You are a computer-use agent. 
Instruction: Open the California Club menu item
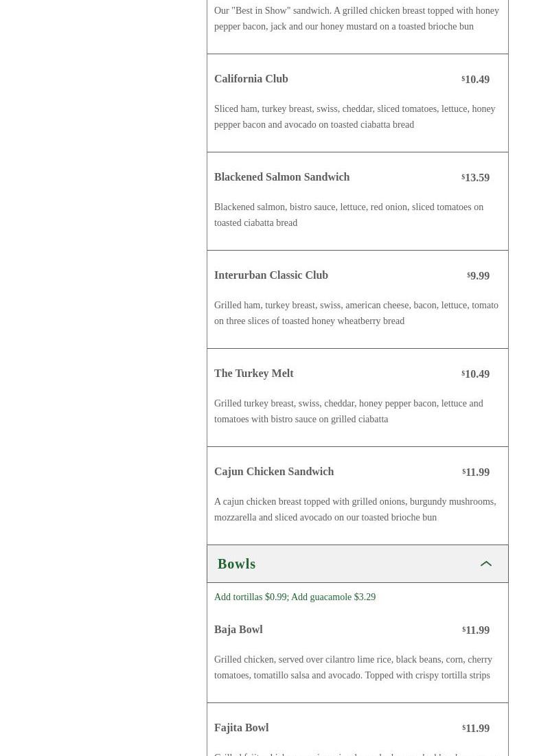tap(251, 79)
